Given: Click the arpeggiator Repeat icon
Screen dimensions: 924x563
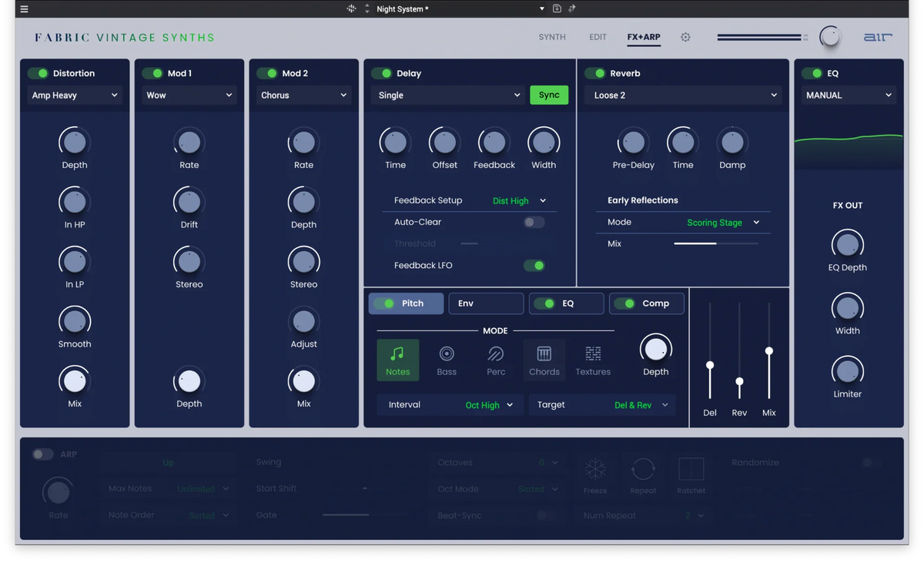Looking at the screenshot, I should 643,469.
